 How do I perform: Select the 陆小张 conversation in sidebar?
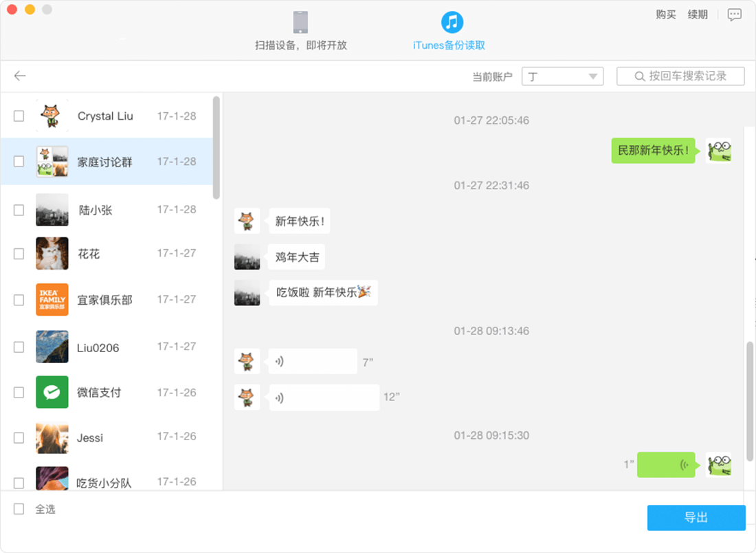96,210
